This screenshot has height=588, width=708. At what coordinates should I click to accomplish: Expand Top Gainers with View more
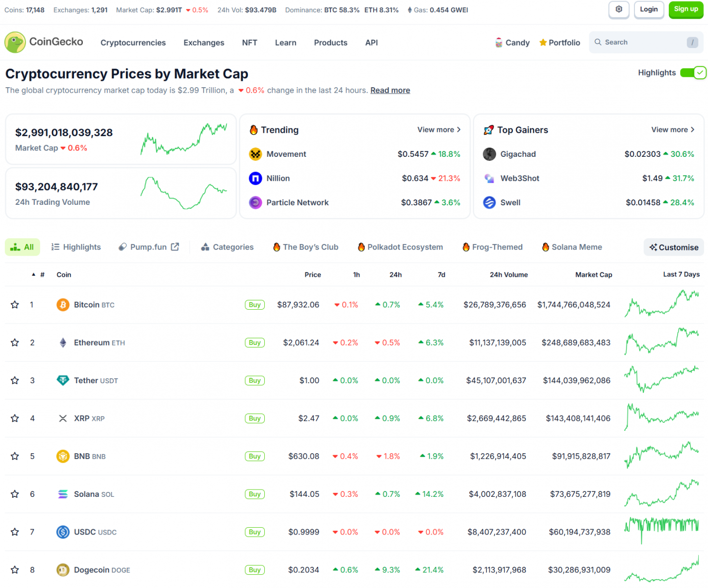672,130
